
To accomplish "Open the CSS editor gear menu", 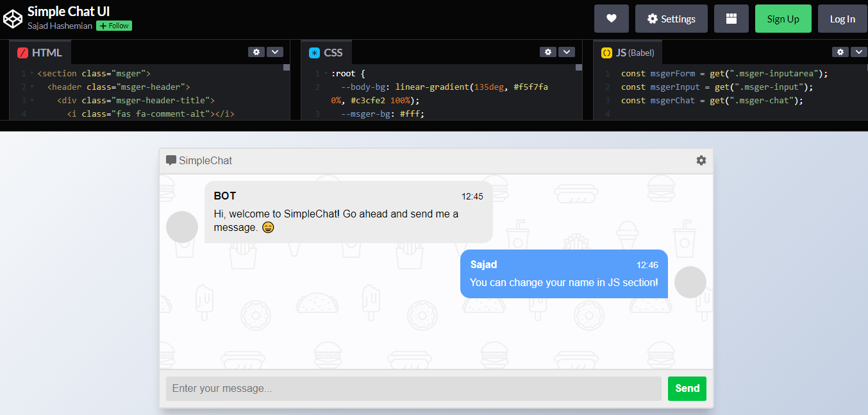I will pyautogui.click(x=548, y=52).
